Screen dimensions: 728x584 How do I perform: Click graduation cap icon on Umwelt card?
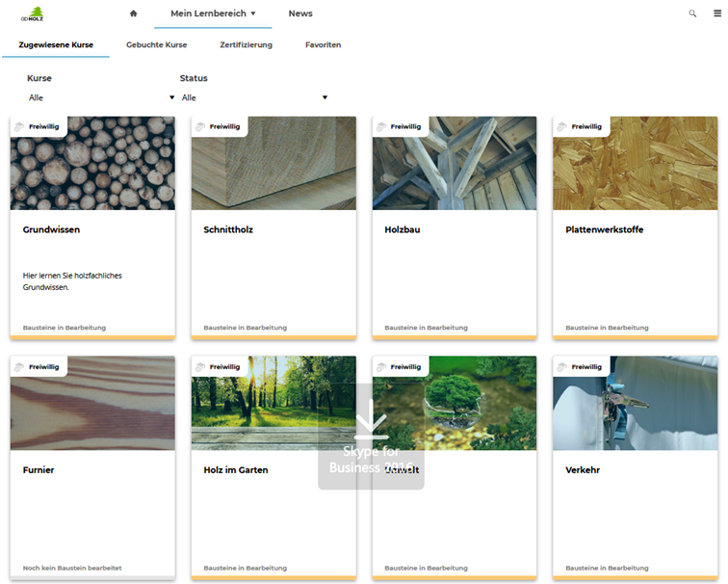tap(381, 366)
